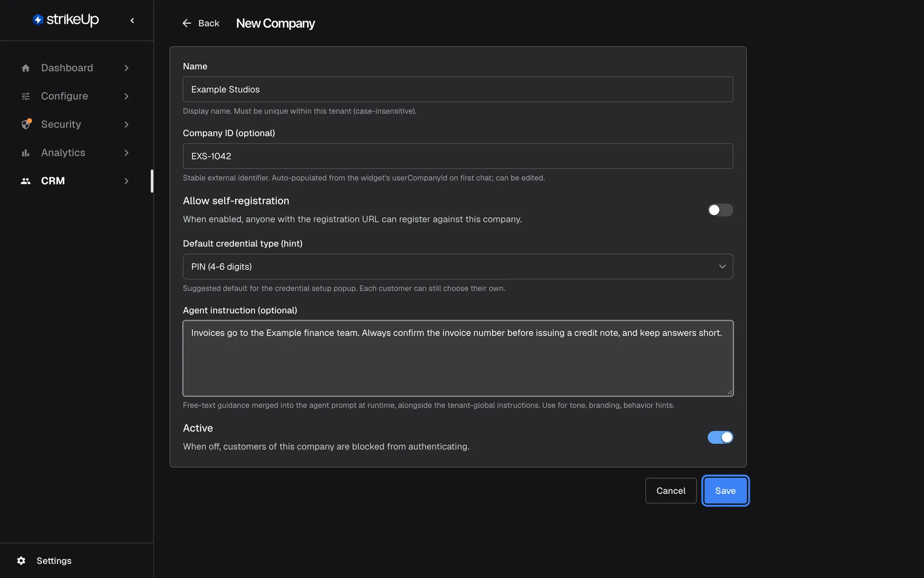The width and height of the screenshot is (924, 578).
Task: Click the Active label text
Action: click(198, 428)
